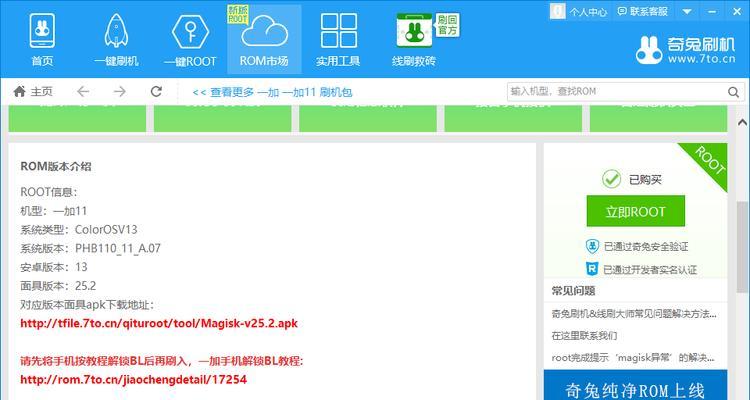The width and height of the screenshot is (750, 400).
Task: Click the scrollbar up arrow
Action: pos(742,122)
